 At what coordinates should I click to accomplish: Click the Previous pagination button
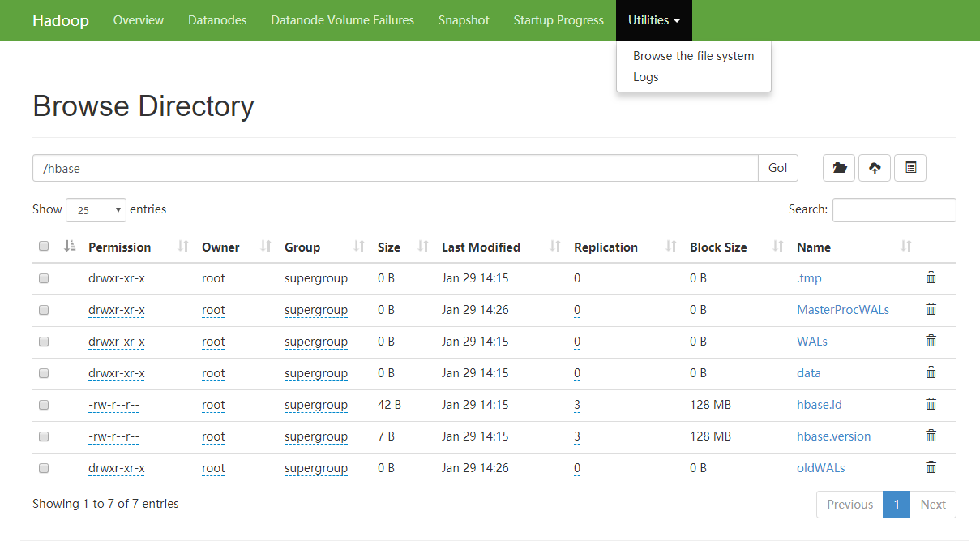click(x=849, y=505)
